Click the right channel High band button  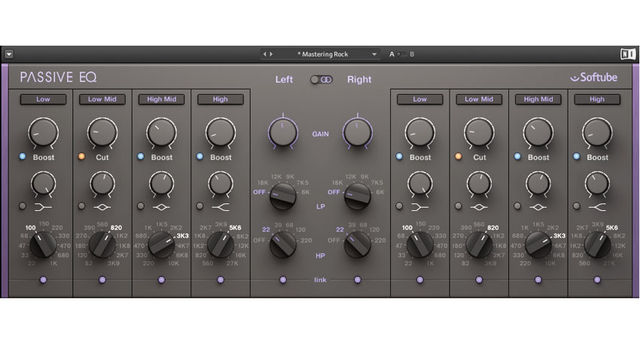click(x=597, y=99)
